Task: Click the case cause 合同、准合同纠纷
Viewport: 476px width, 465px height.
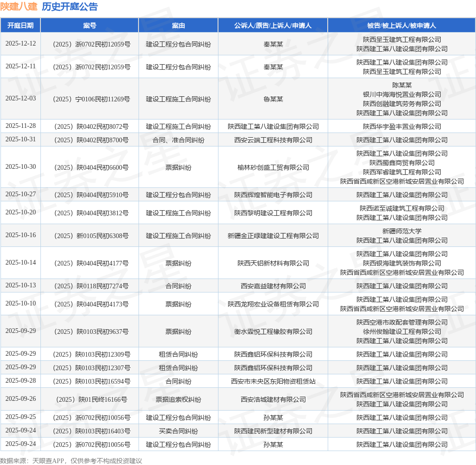Action: pos(178,140)
